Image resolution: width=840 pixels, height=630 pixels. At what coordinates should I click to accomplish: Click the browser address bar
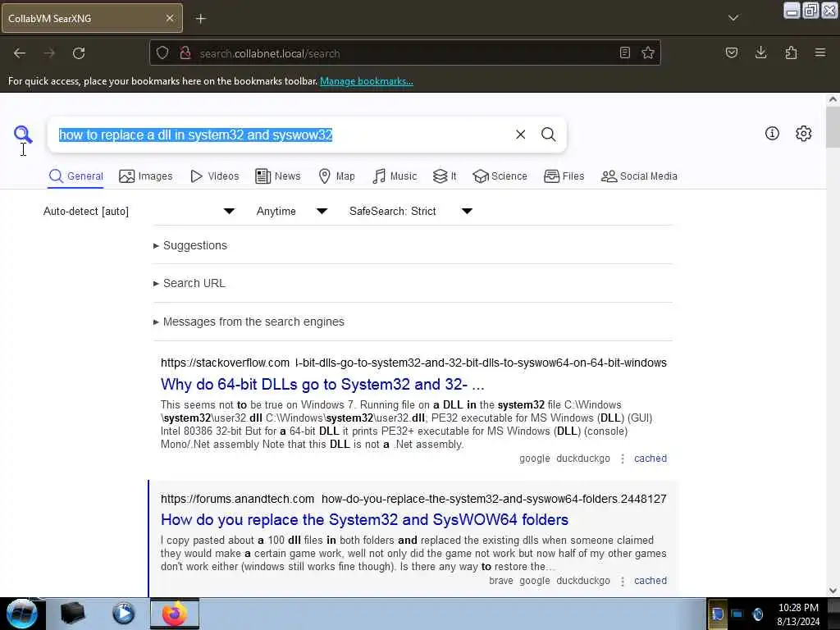404,53
